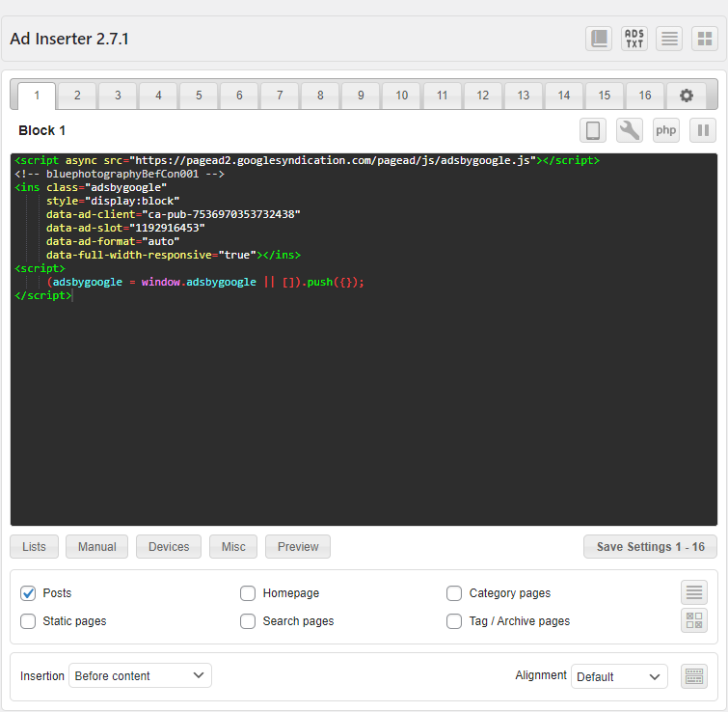Click the blocks list icon in header
Screen dimensions: 728x712
click(669, 39)
